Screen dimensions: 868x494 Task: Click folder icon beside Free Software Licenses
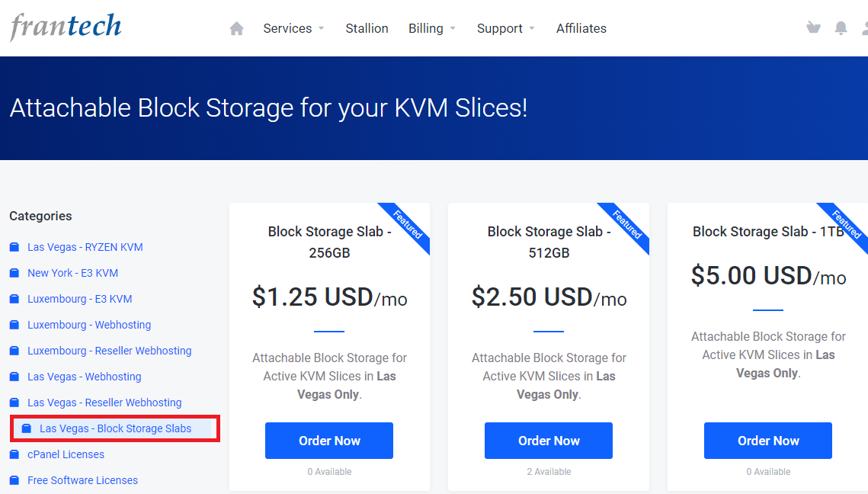(x=14, y=480)
